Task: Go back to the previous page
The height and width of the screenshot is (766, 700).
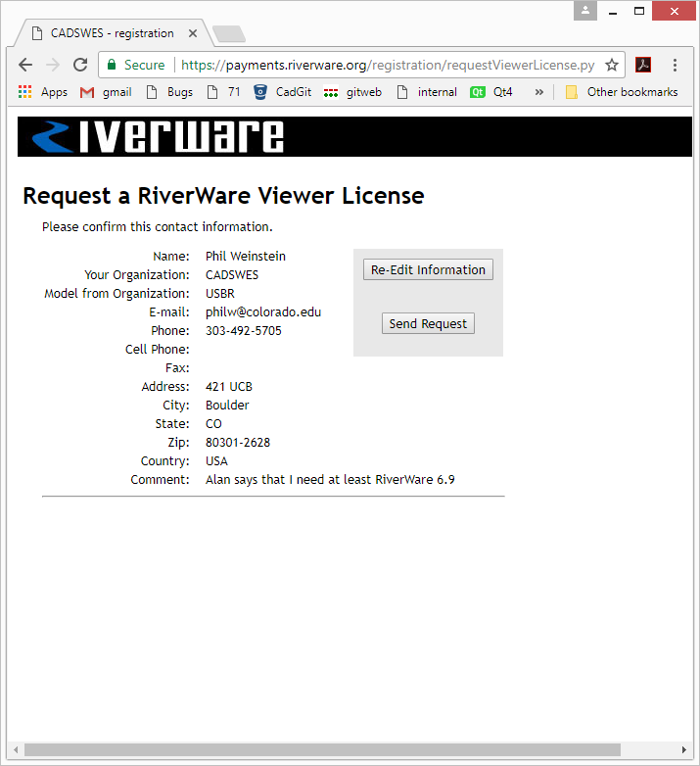Action: 25,65
